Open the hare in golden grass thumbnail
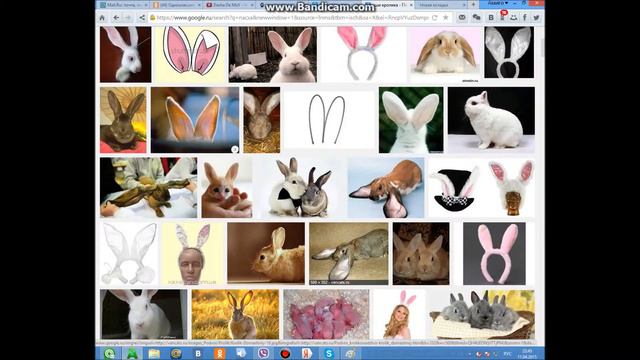The height and width of the screenshot is (360, 640). 235,314
